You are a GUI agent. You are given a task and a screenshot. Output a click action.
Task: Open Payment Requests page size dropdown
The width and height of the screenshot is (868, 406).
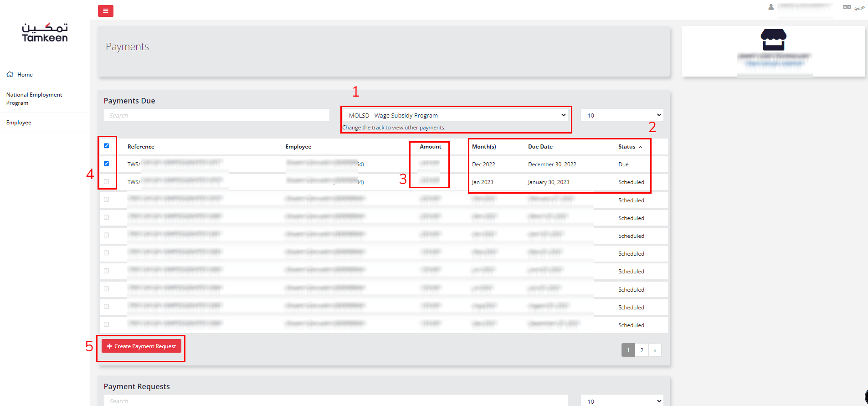tap(622, 401)
